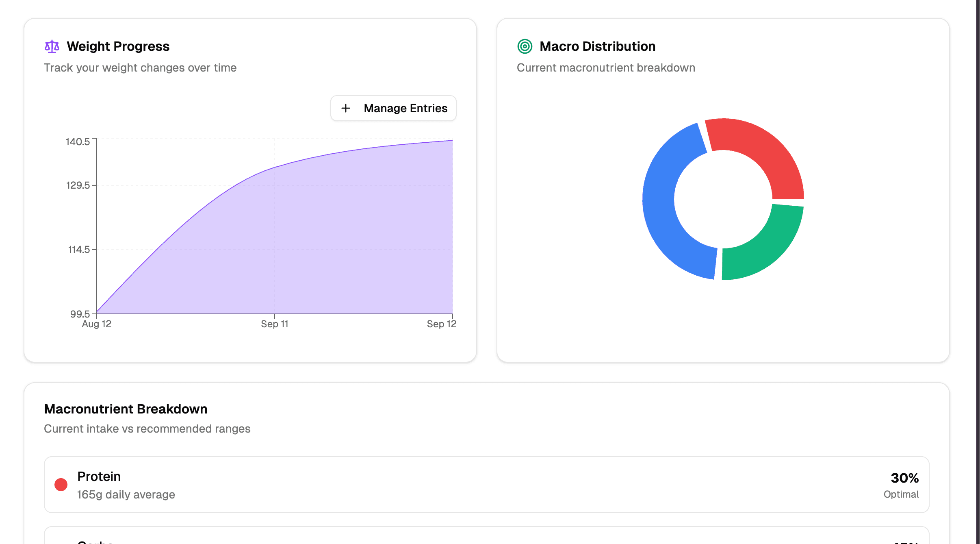Click the 140.5 y-axis tick label
The height and width of the screenshot is (544, 980).
pos(78,142)
